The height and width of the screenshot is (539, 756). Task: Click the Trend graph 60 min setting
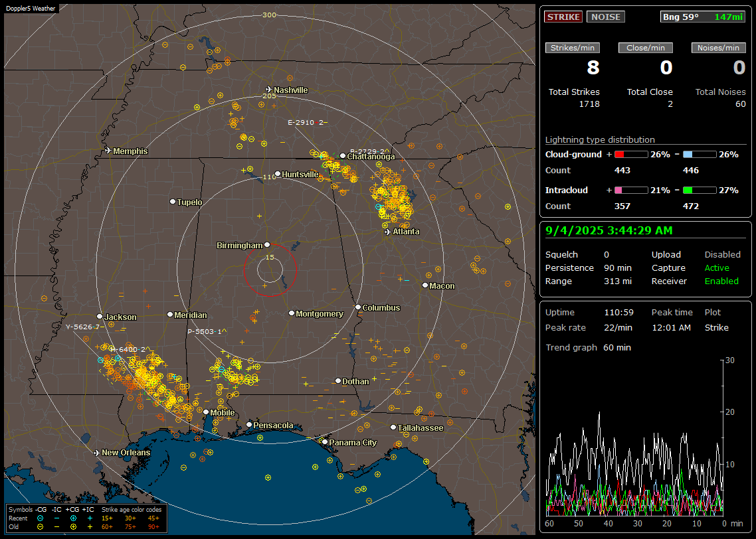coord(616,347)
